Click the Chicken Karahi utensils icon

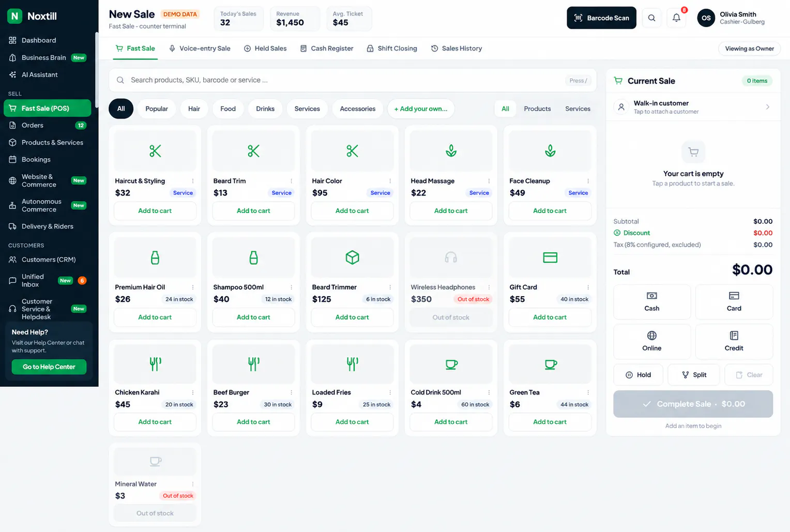(155, 364)
